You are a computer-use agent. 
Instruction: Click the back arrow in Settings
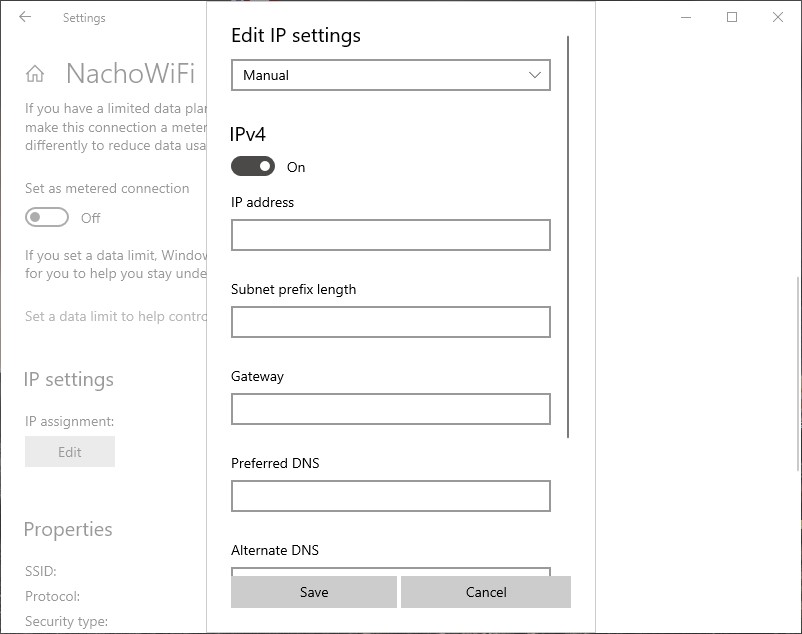coord(26,17)
